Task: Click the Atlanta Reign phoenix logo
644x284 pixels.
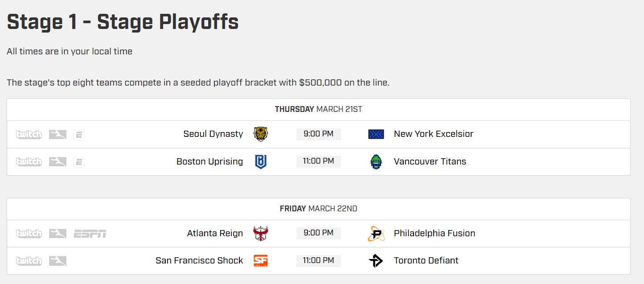Action: 260,233
